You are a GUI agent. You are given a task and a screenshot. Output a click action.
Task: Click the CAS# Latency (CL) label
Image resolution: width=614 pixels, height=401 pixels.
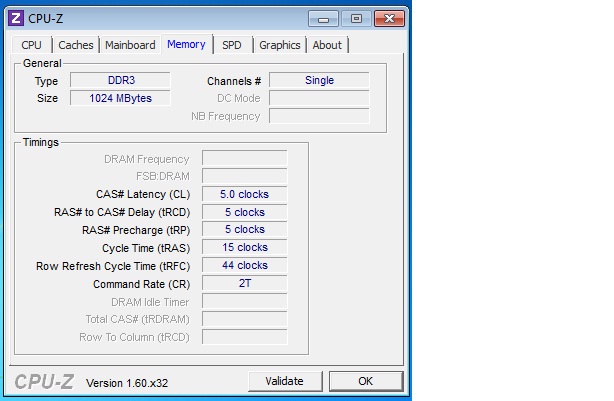pos(143,194)
